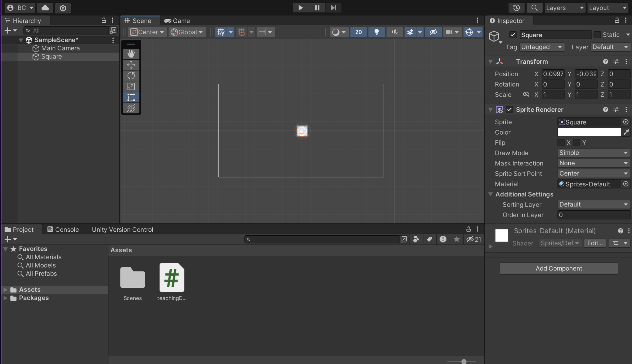Enable the Static checkbox

pyautogui.click(x=597, y=35)
